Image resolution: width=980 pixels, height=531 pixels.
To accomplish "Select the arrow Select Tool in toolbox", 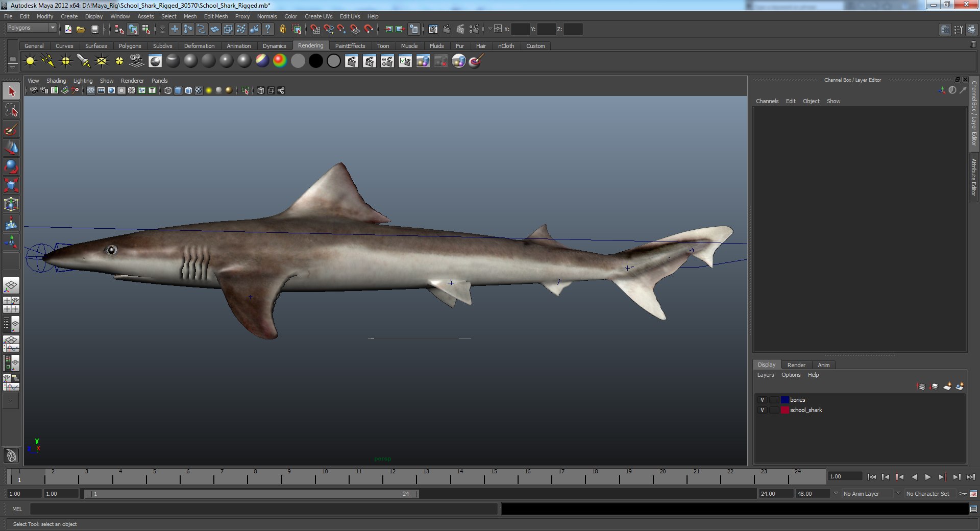I will pyautogui.click(x=11, y=91).
